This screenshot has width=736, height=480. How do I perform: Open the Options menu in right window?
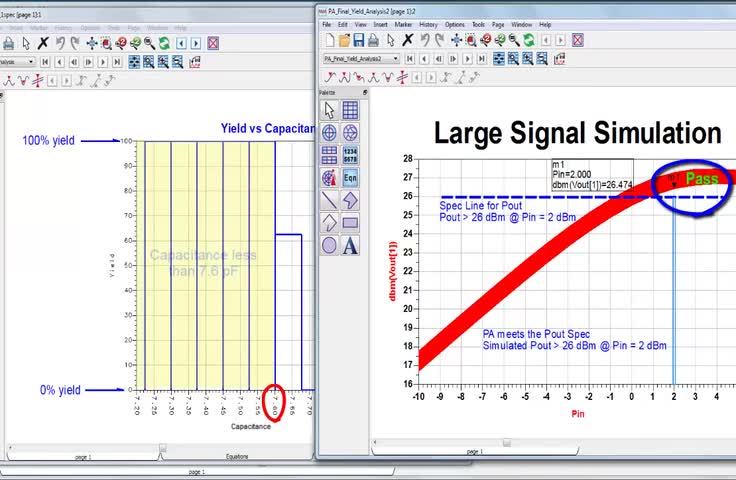(x=454, y=24)
